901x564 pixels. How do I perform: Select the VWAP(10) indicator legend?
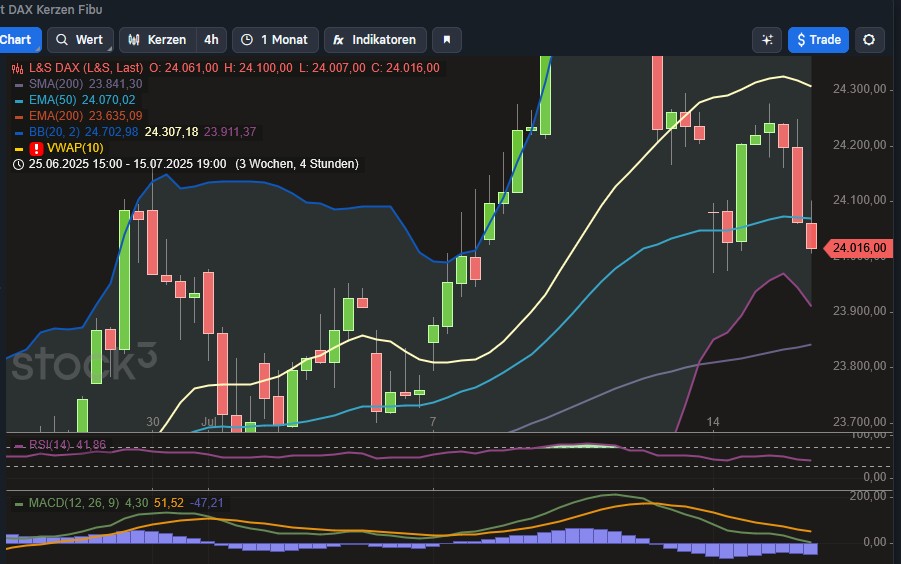[x=75, y=148]
